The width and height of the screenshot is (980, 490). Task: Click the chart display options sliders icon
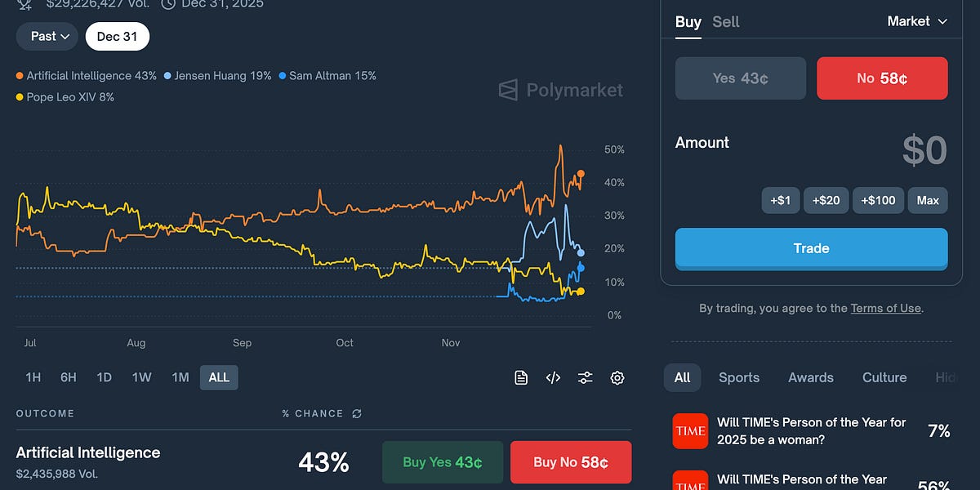tap(585, 377)
